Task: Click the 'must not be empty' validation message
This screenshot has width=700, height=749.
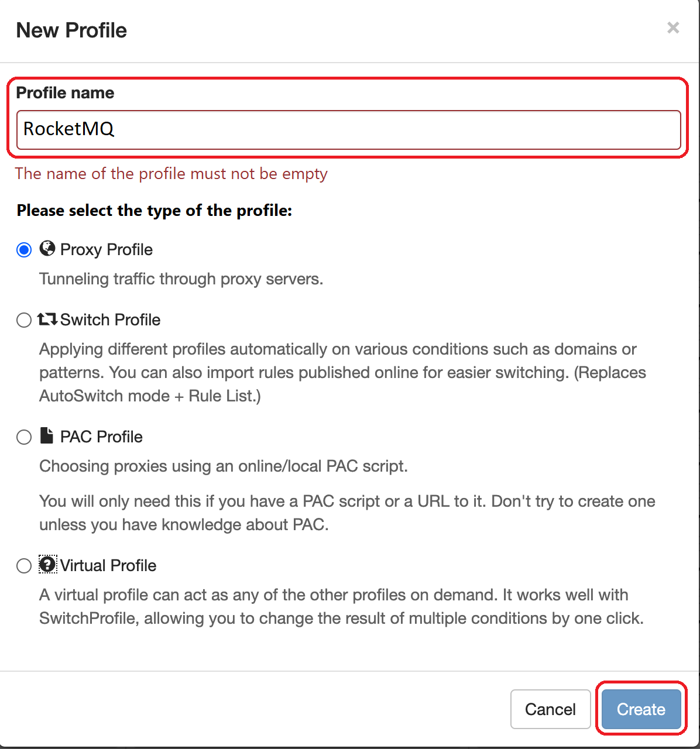Action: [x=171, y=174]
